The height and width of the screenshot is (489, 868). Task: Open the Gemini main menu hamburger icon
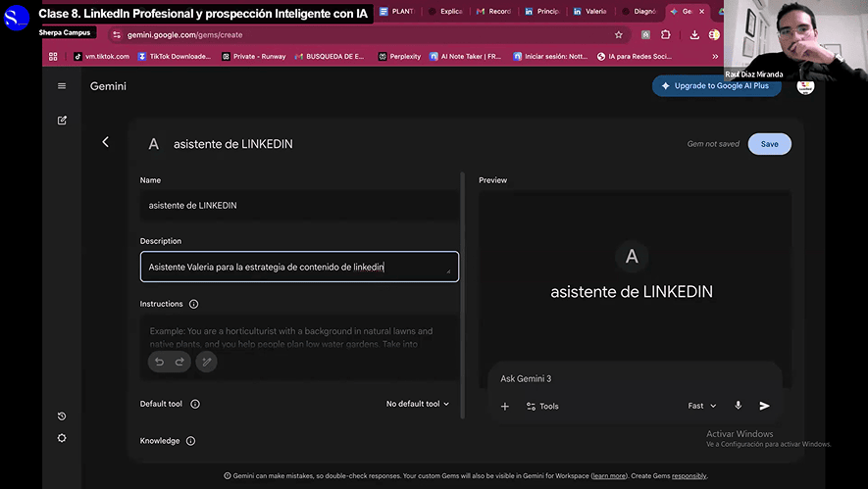point(62,85)
